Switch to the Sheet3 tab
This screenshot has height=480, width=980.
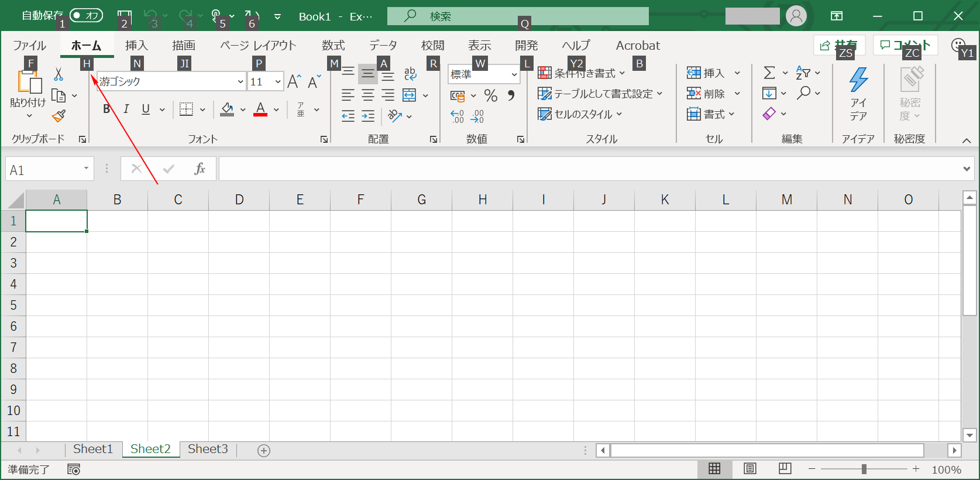coord(208,449)
